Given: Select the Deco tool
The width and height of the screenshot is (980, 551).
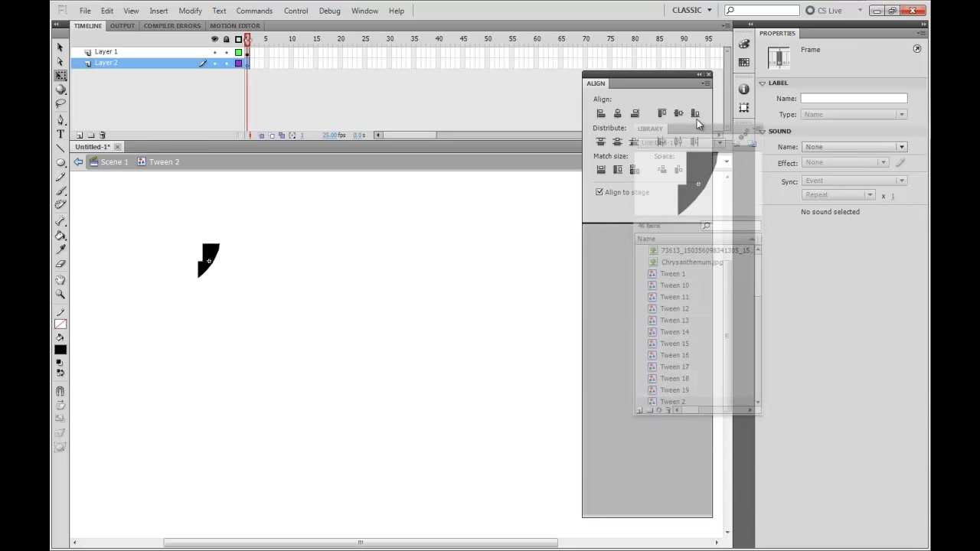Looking at the screenshot, I should tap(60, 204).
